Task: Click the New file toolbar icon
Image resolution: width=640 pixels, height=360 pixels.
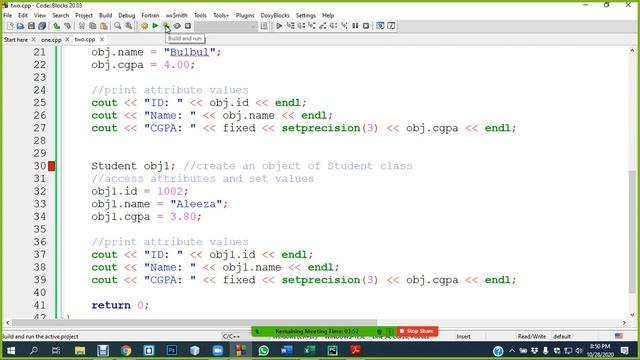Action: point(10,26)
